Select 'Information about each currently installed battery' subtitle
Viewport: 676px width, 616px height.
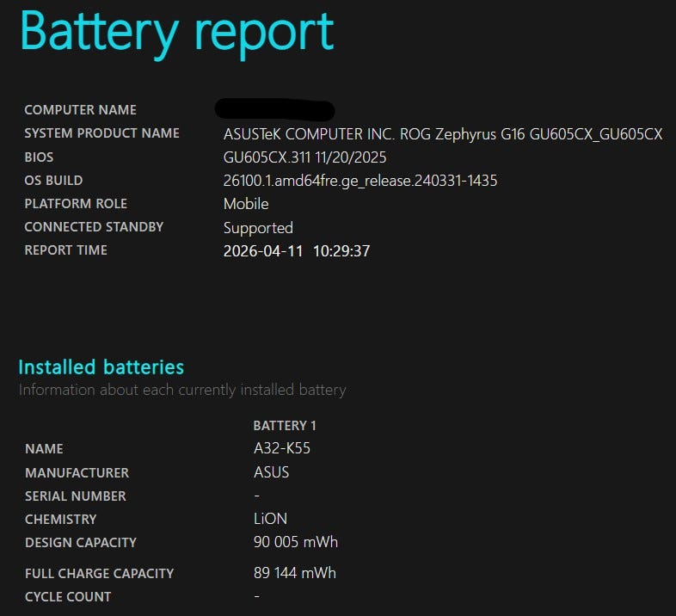click(182, 390)
